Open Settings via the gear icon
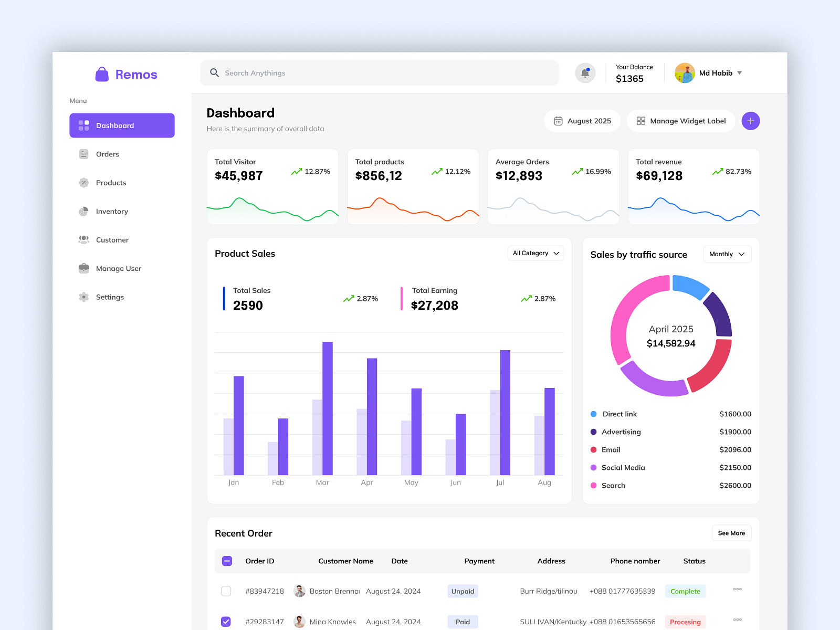The image size is (840, 630). click(84, 297)
